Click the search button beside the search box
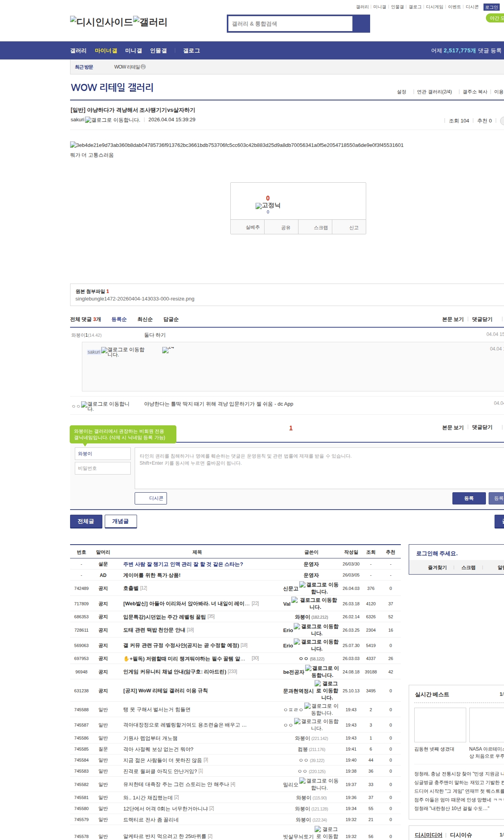Viewport: 504px width, 840px height. (x=361, y=24)
